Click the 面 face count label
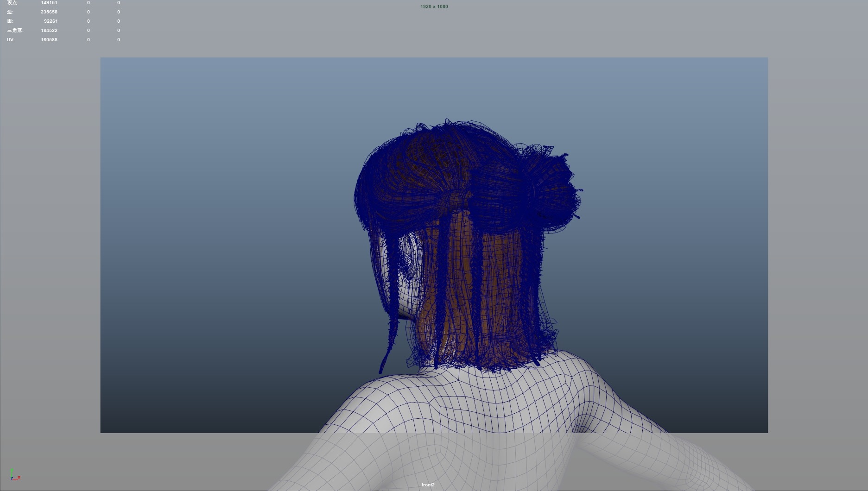Screen dimensions: 868x491 click(10, 21)
